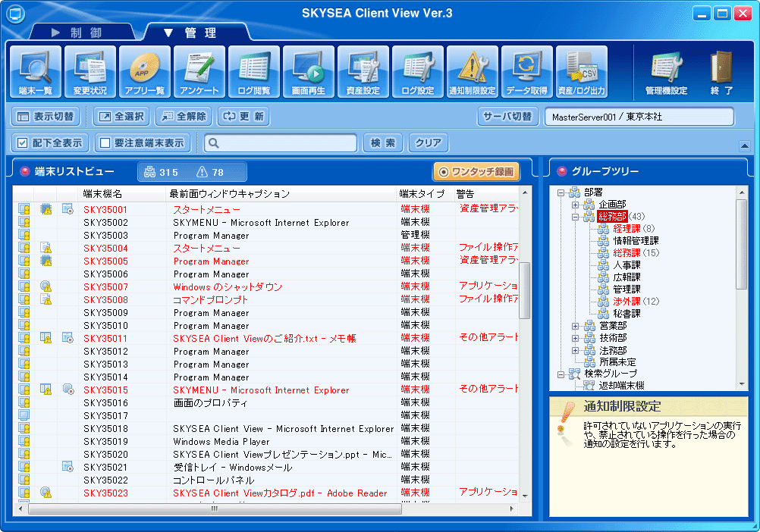Open the データ取得 data acquisition icon

click(527, 72)
